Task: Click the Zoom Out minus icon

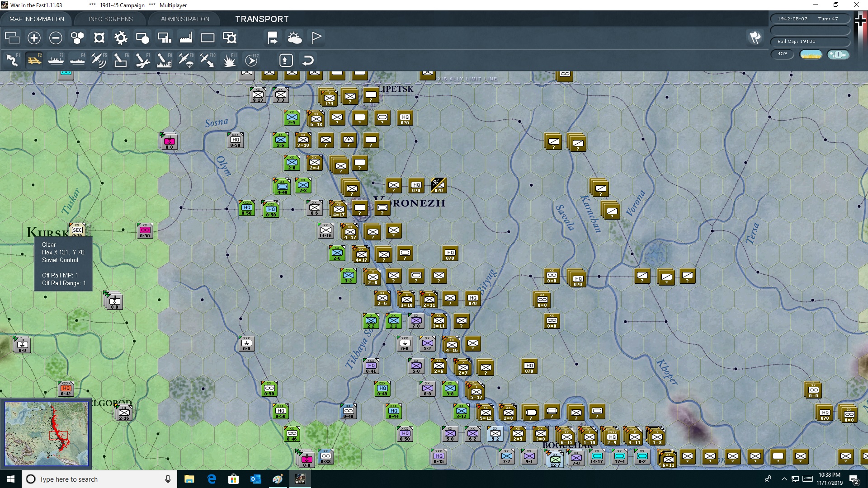Action: coord(56,38)
